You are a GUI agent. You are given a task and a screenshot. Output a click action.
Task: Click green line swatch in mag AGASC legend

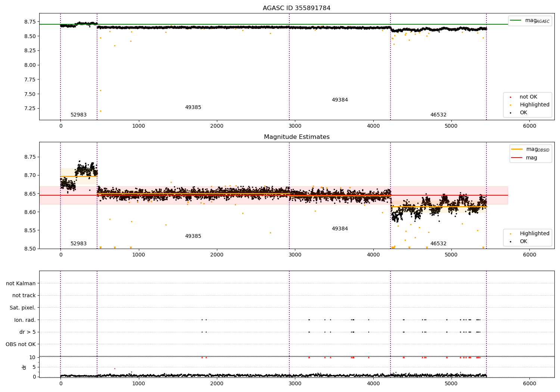[516, 21]
